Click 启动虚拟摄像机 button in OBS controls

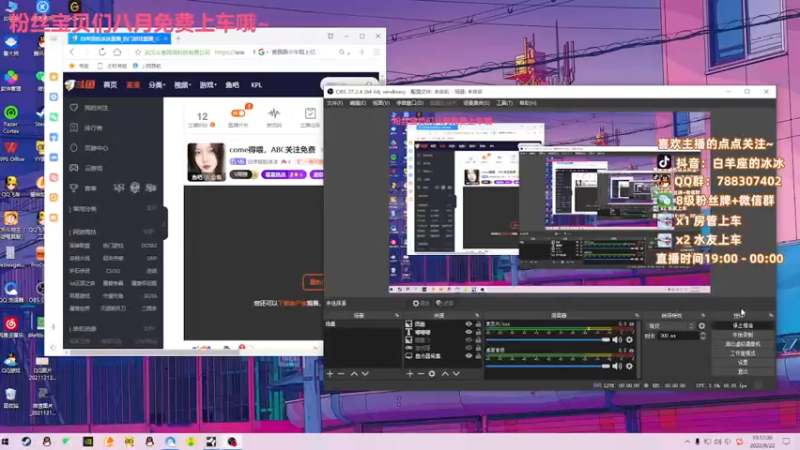click(742, 344)
